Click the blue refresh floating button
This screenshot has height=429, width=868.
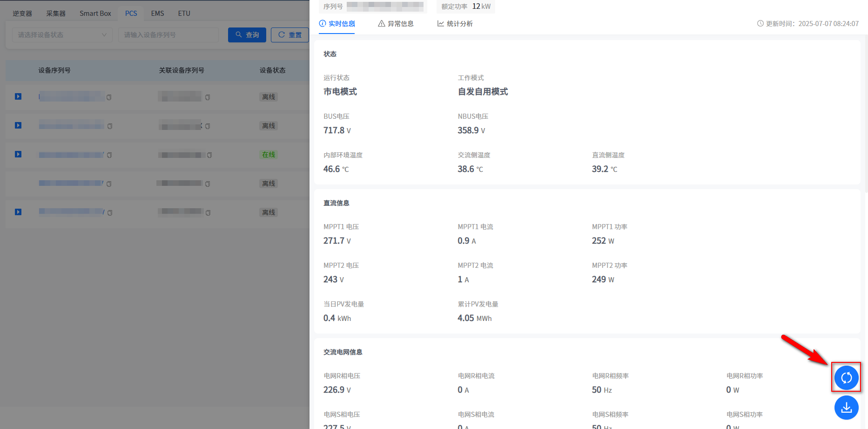(846, 377)
